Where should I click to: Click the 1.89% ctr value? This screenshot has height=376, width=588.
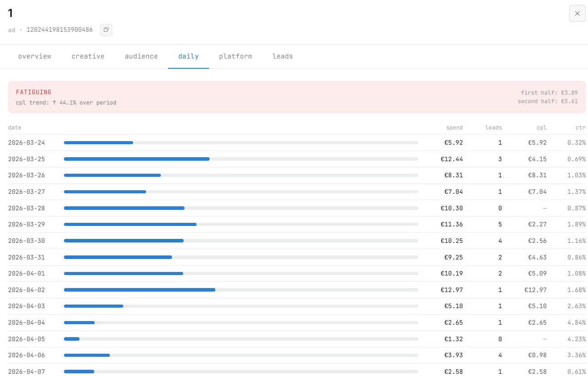(x=576, y=224)
